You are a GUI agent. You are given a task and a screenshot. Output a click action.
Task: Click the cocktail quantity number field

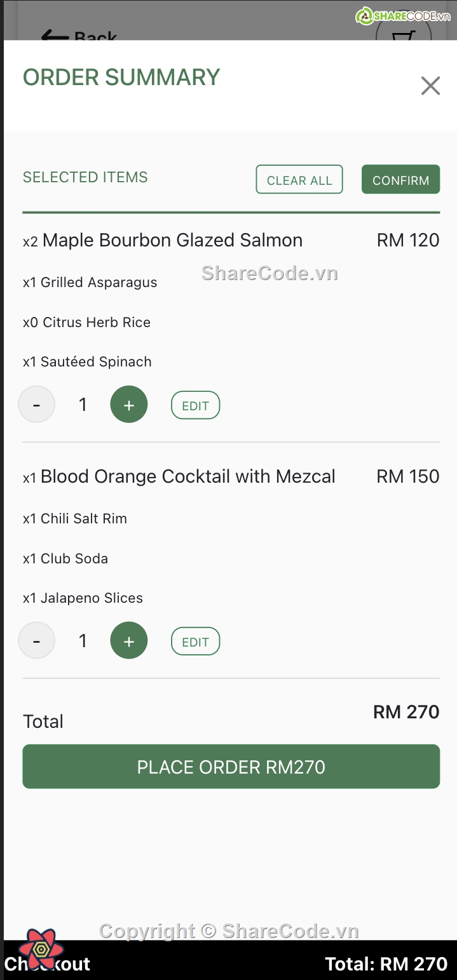pyautogui.click(x=83, y=641)
